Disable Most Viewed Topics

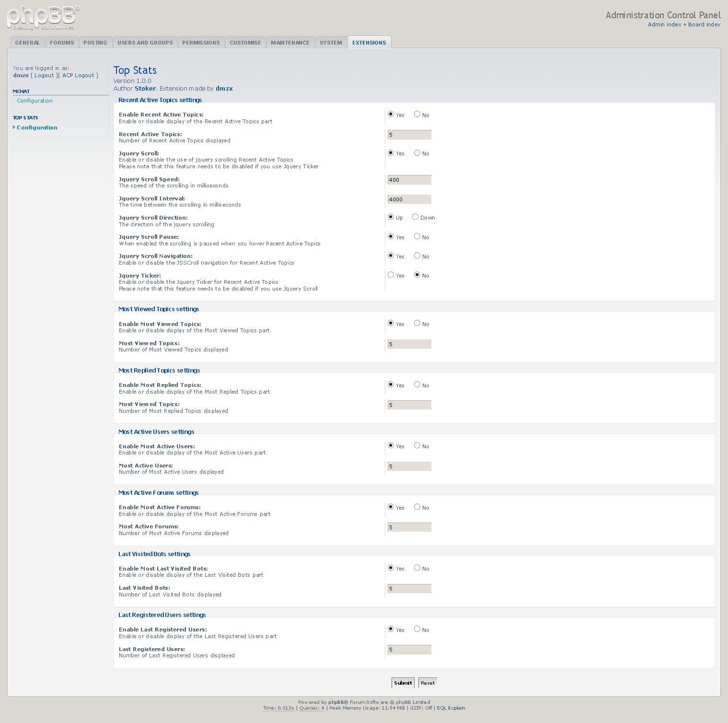pyautogui.click(x=417, y=323)
